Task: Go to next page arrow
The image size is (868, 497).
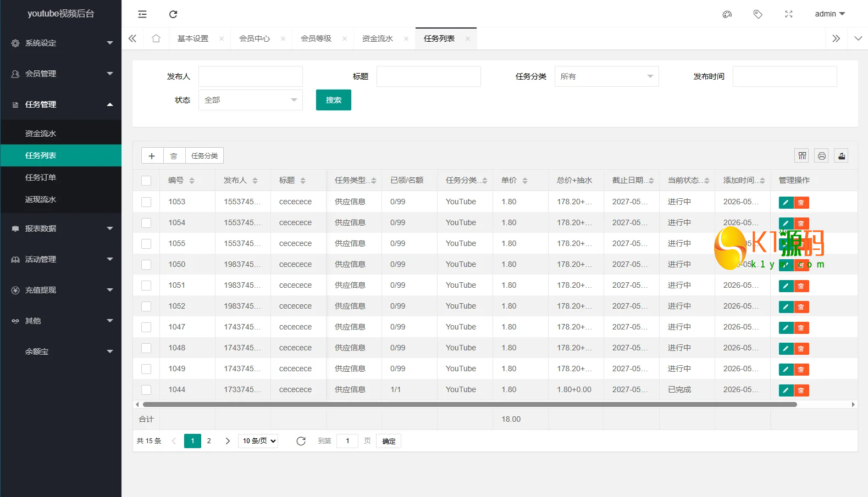Action: pyautogui.click(x=228, y=441)
